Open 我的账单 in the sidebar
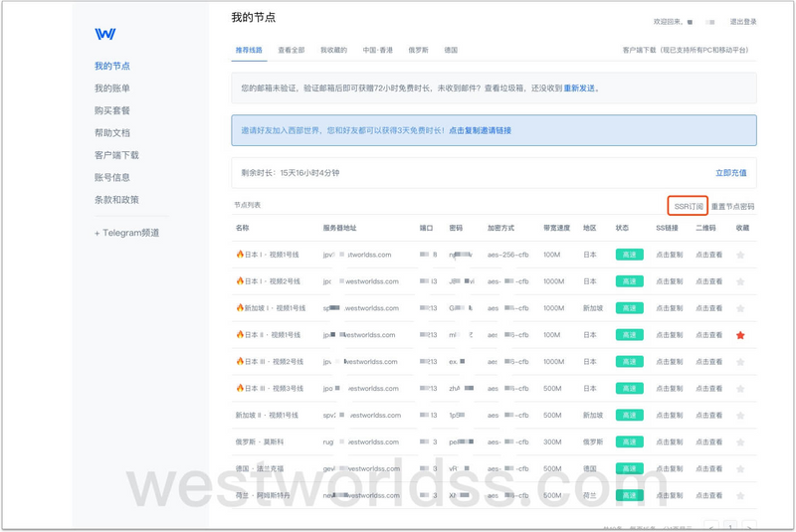This screenshot has width=796, height=532. (112, 89)
